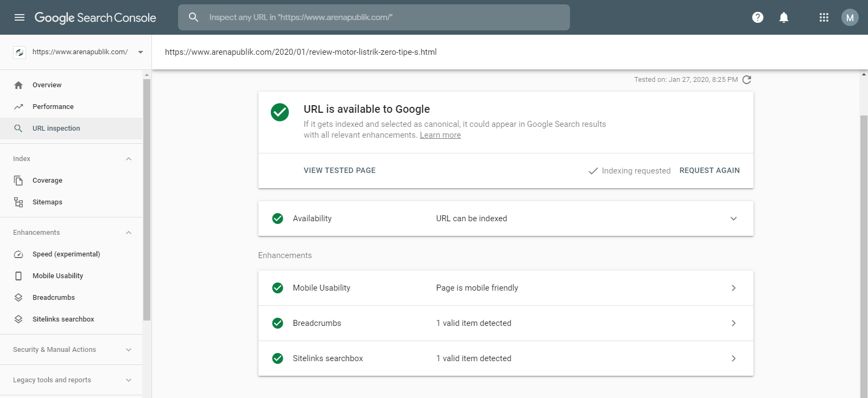Click the Breadcrumbs layers icon in sidebar
This screenshot has height=398, width=868.
coord(18,298)
